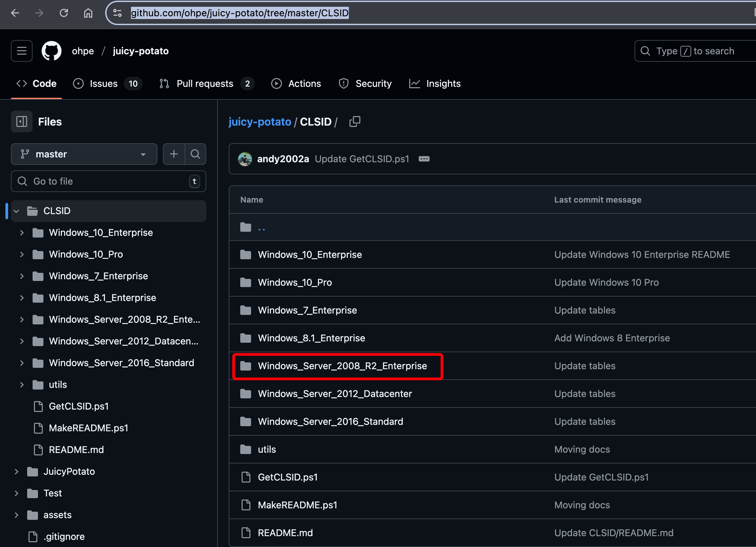Reload the page in the browser

pos(64,13)
